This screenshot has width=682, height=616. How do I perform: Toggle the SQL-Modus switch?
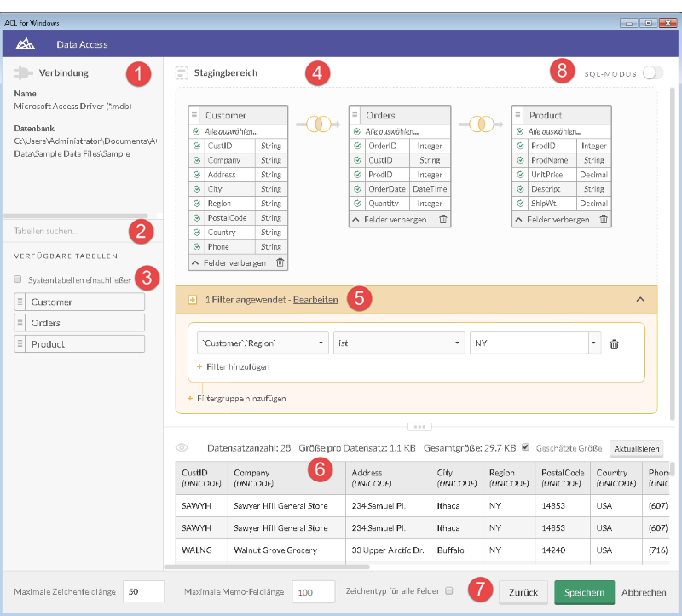653,73
